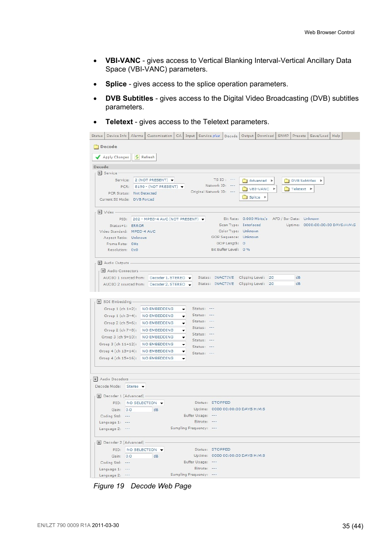This screenshot has width=392, height=555.
Task: Open the Teletext folder icon
Action: 287,189
